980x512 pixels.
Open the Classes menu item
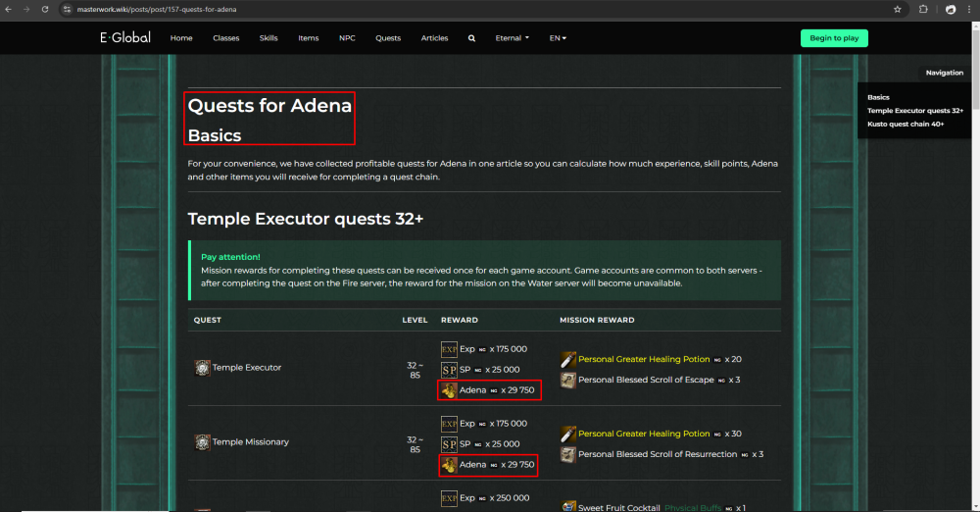click(x=225, y=38)
